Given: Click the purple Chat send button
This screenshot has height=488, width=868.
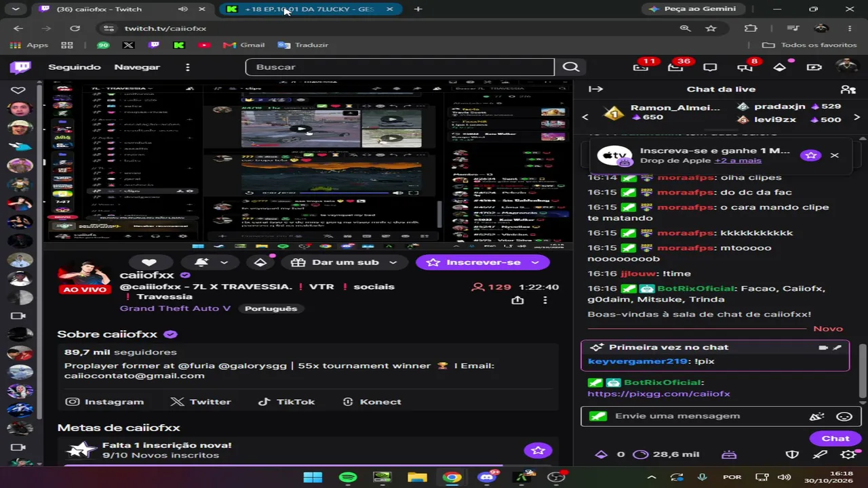Looking at the screenshot, I should coord(835,439).
